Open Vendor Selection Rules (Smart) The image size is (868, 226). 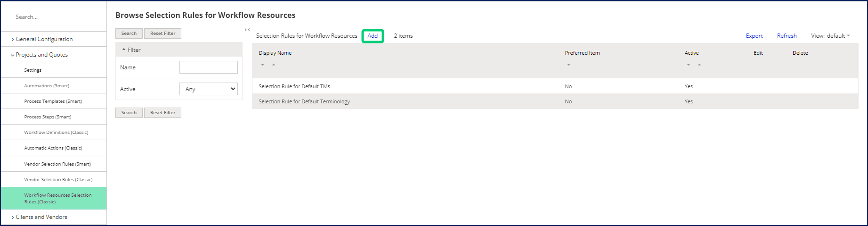coord(57,164)
